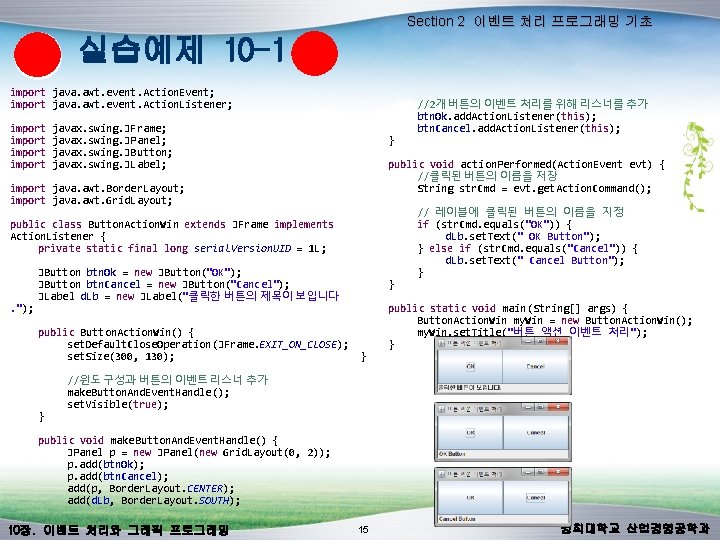The width and height of the screenshot is (720, 540).
Task: Click the Java title icon of the 'OK Button' window
Action: coord(441,409)
